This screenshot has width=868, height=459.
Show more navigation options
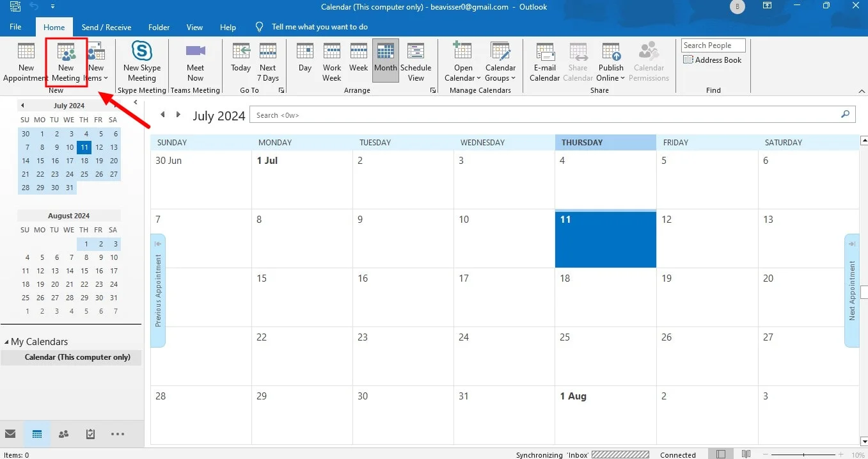coord(117,434)
